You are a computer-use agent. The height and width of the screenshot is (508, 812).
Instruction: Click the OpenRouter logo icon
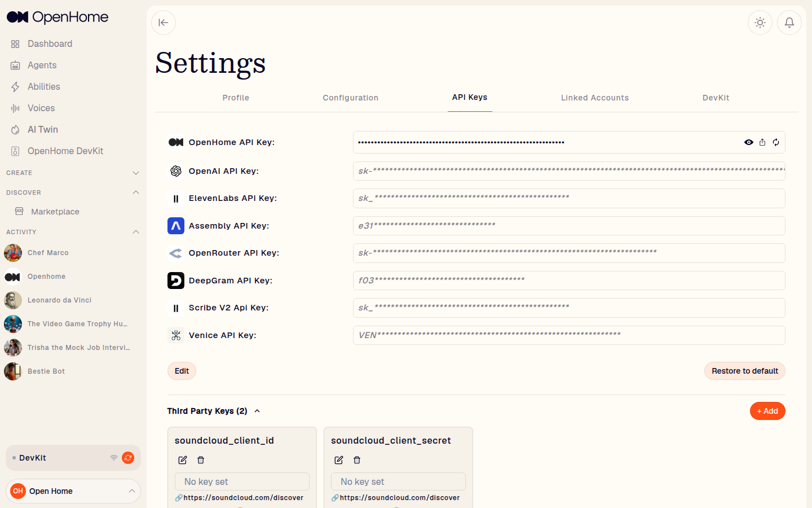(x=176, y=253)
